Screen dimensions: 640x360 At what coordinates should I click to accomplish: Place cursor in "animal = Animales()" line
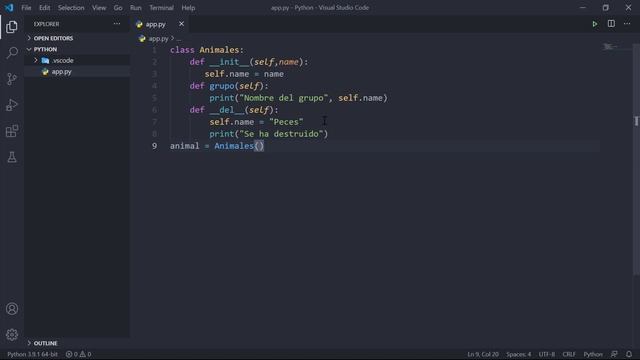(x=217, y=146)
